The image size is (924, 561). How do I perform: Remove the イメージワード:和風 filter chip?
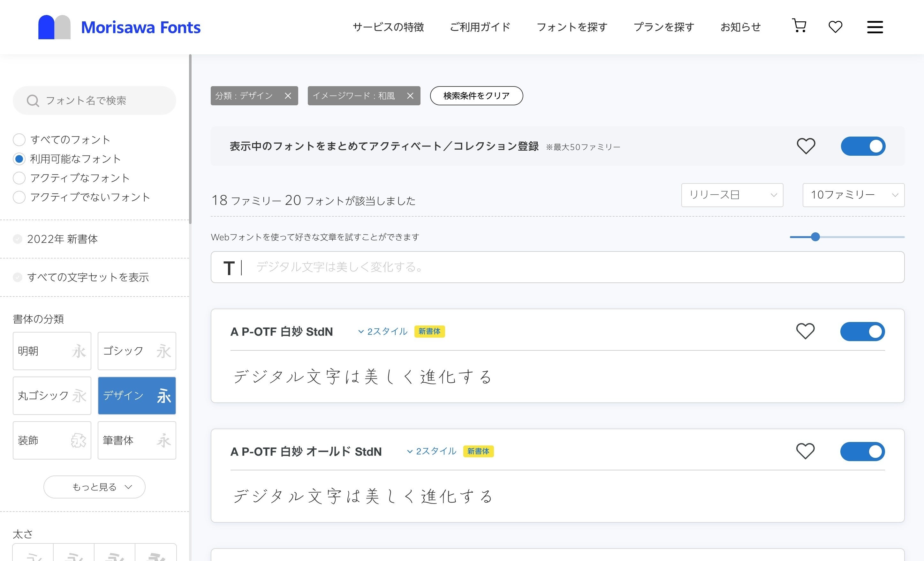(x=410, y=96)
